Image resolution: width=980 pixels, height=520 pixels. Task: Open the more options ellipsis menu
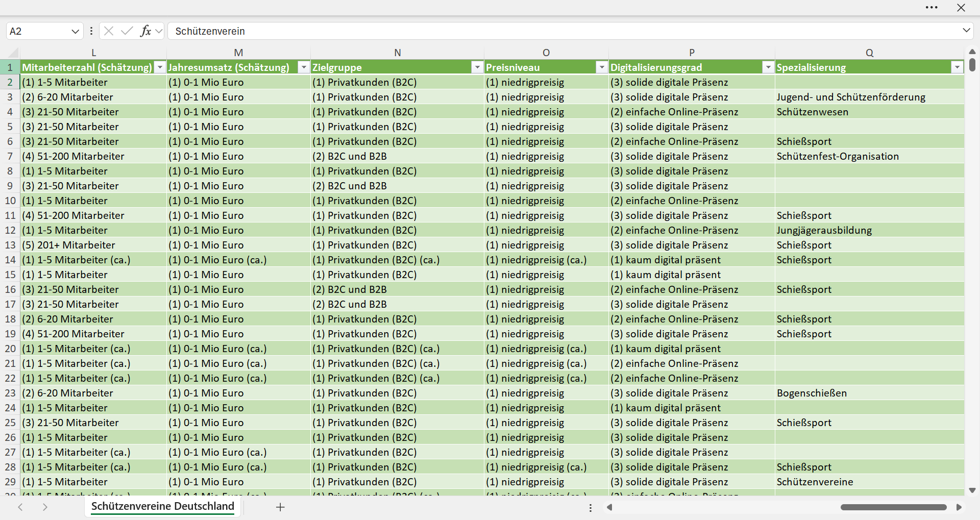(x=932, y=8)
